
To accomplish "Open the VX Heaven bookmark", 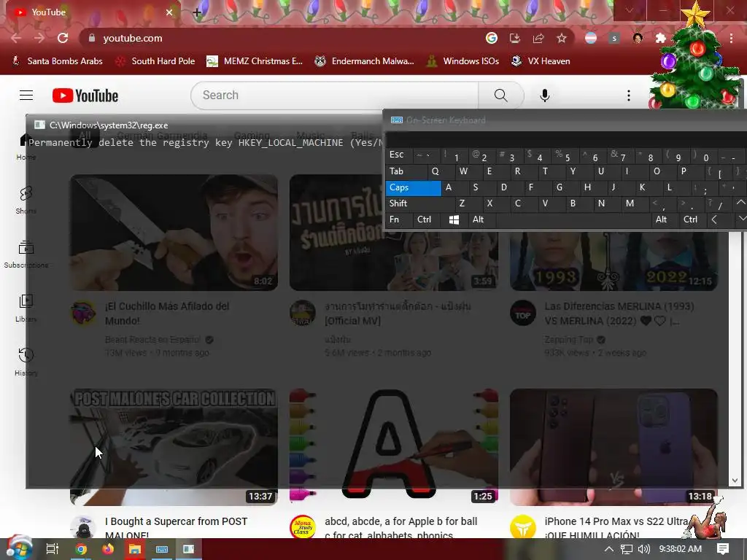I will (x=541, y=61).
